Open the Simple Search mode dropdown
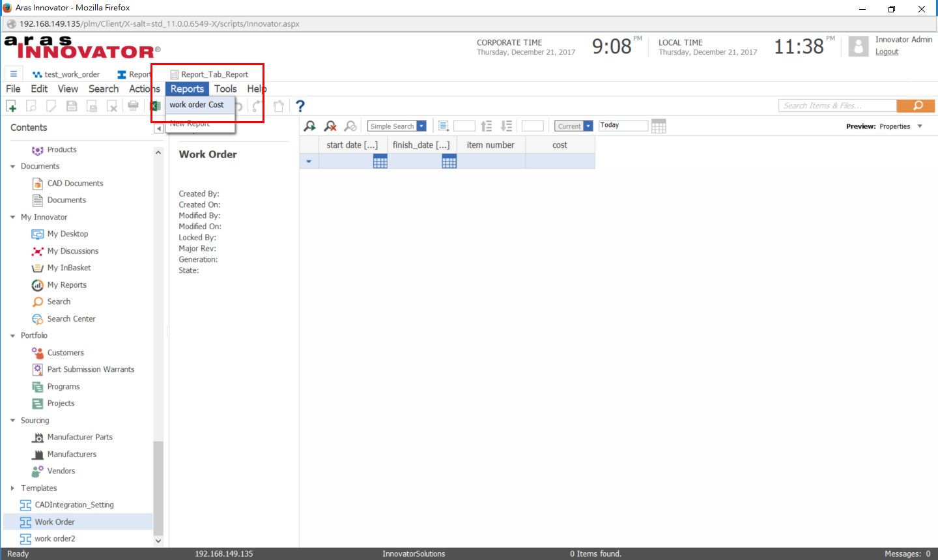The height and width of the screenshot is (560, 938). pos(421,126)
